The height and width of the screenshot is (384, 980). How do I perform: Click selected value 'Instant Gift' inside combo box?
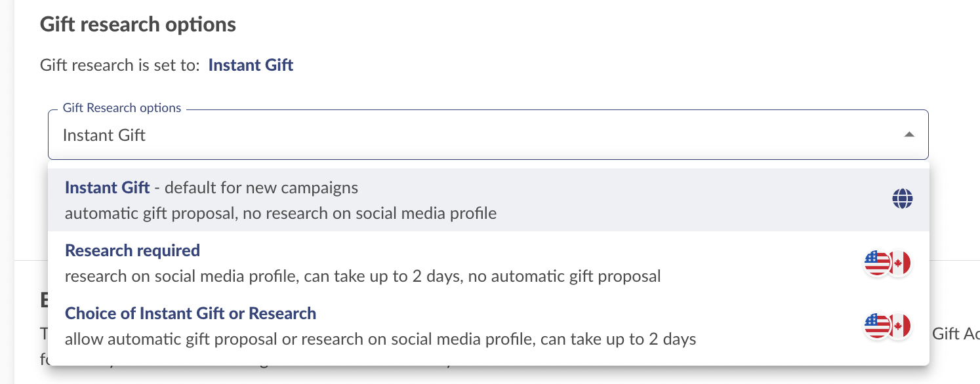tap(104, 135)
